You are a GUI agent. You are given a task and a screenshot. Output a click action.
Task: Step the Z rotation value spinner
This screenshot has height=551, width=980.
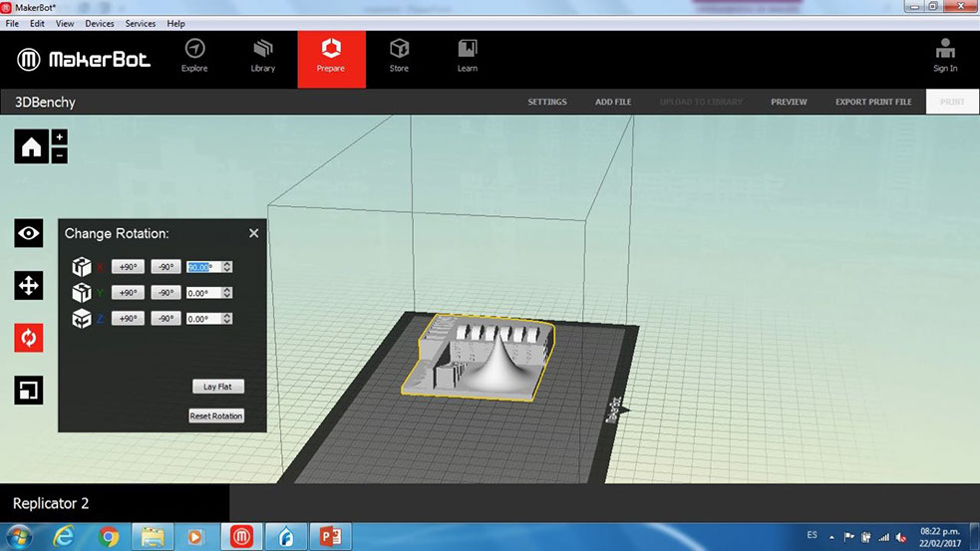227,319
